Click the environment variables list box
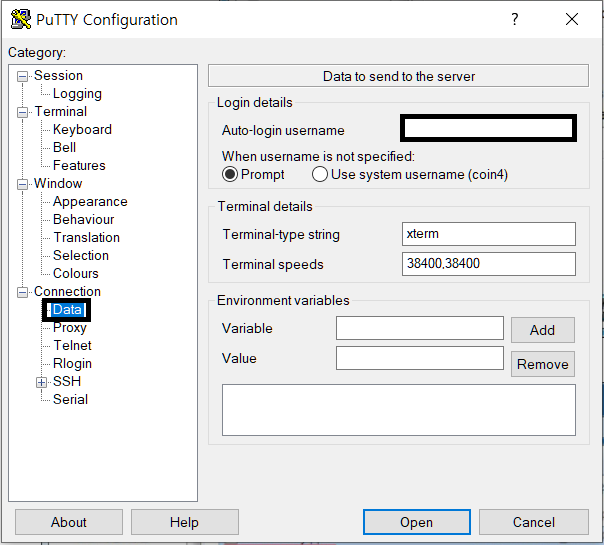604x545 pixels. 399,410
